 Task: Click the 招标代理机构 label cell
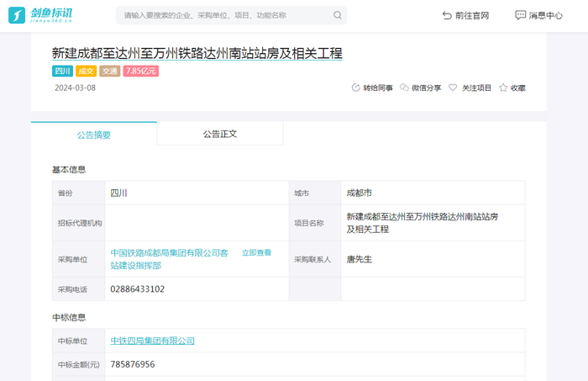(79, 223)
